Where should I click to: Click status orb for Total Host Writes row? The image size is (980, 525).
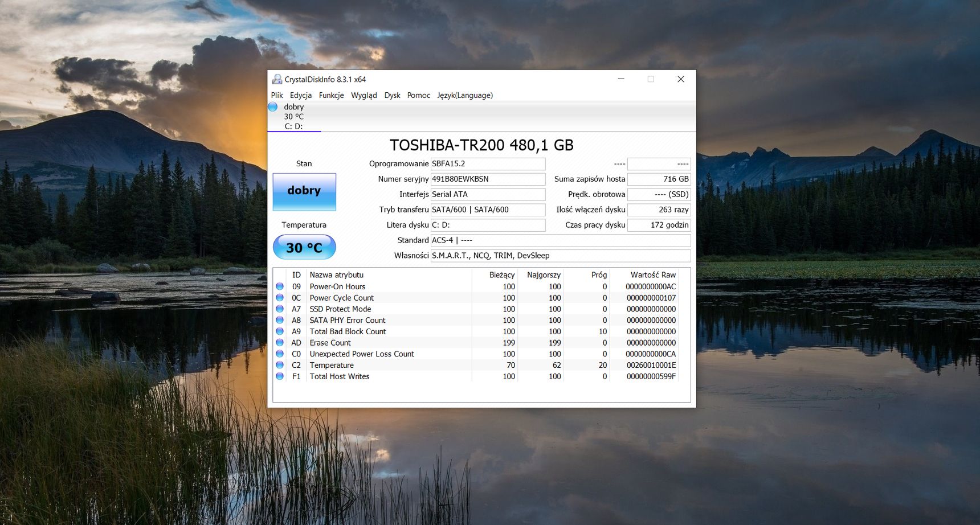pyautogui.click(x=280, y=376)
